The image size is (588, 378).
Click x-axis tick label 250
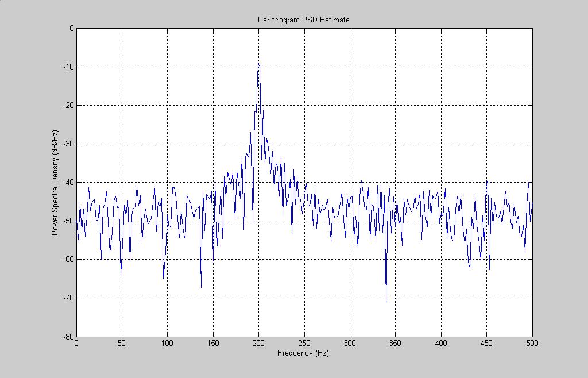pos(304,343)
